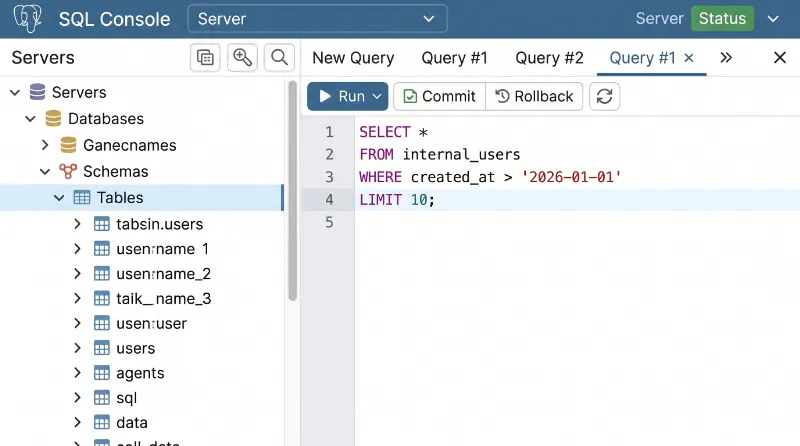Viewport: 800px width, 446px height.
Task: Select the users table
Action: [136, 348]
